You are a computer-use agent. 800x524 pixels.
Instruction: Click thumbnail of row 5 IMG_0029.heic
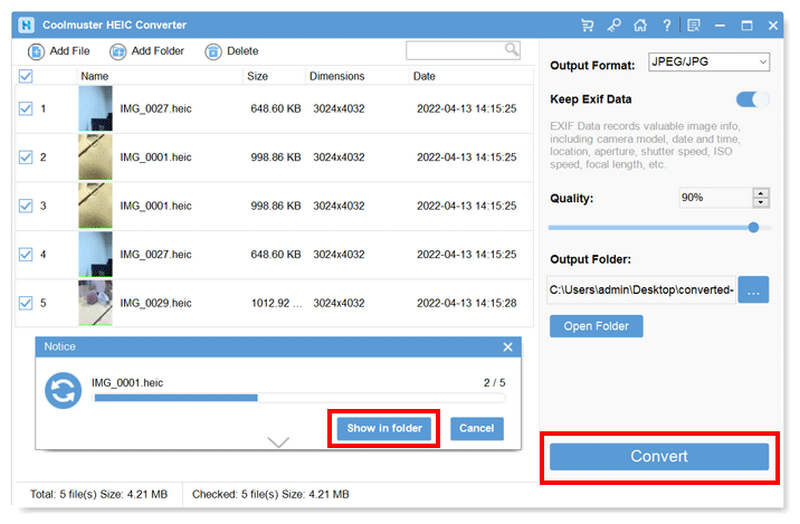95,303
